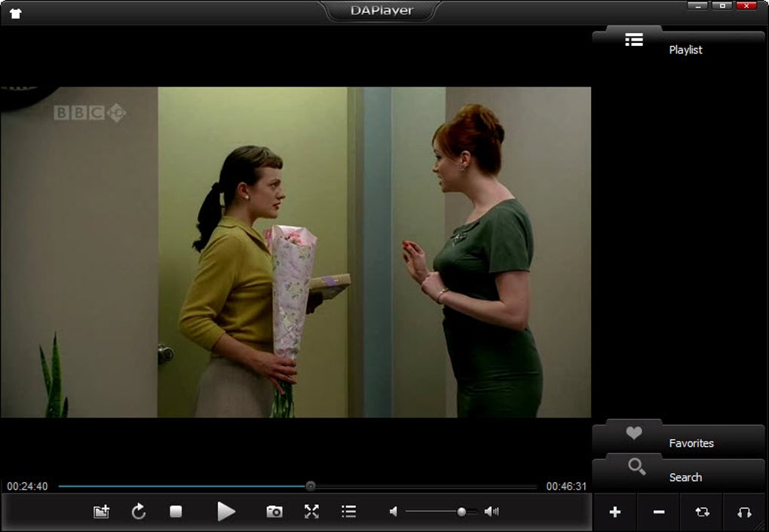
Task: Take a snapshot with camera icon
Action: click(274, 512)
